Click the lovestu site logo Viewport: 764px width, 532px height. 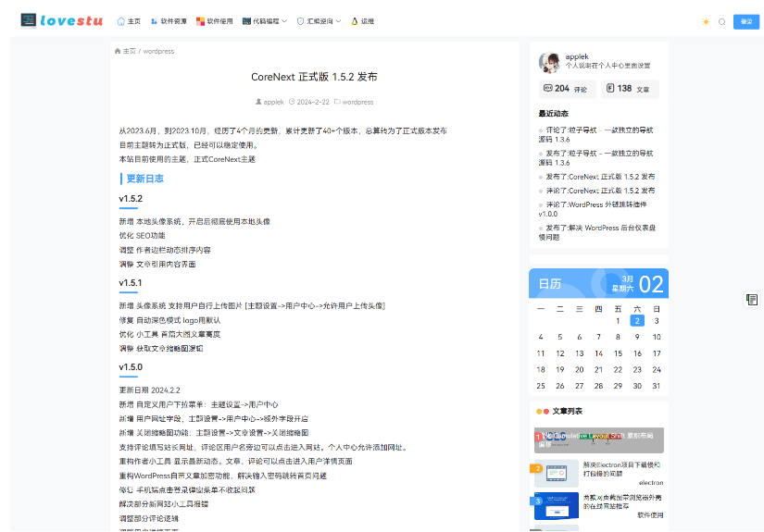click(61, 20)
